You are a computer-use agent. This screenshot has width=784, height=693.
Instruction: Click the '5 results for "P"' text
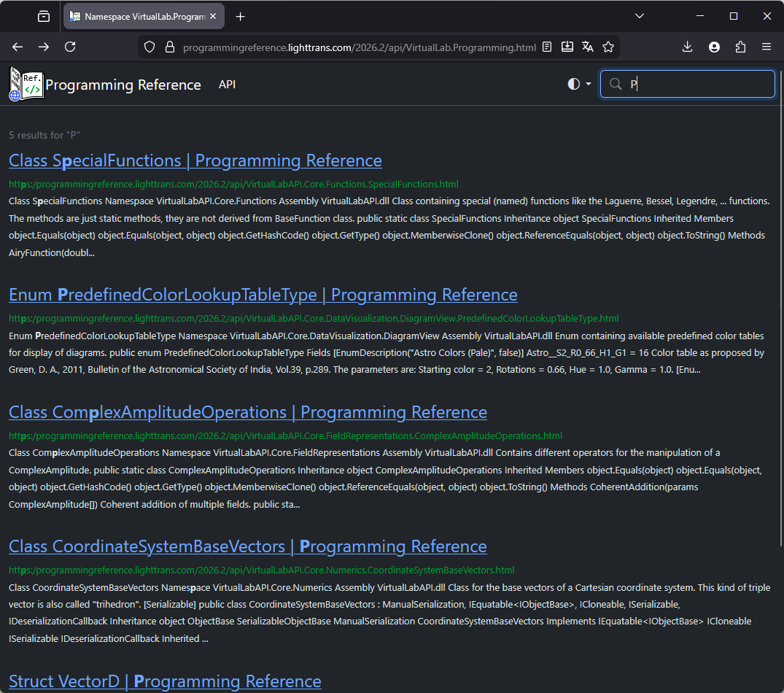click(44, 135)
